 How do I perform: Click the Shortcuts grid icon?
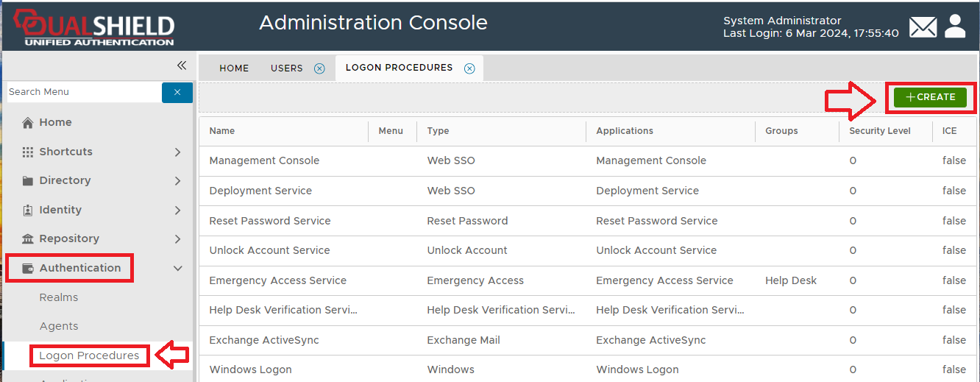28,152
